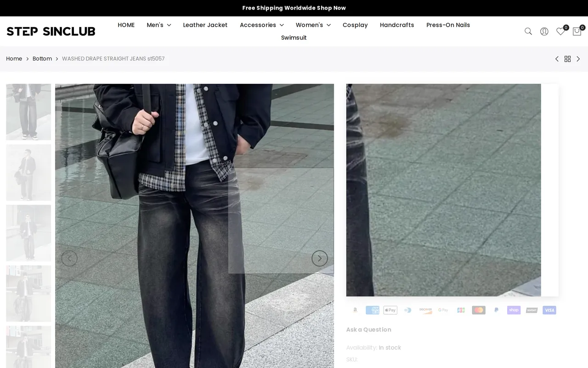Expand the Men's dropdown menu
Viewport: 588px width, 368px height.
coord(159,25)
